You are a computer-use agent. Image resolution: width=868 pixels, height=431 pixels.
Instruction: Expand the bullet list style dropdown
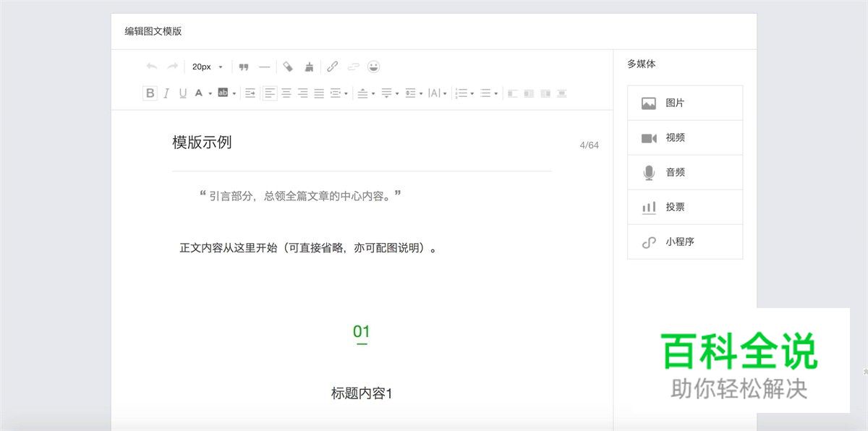click(496, 93)
